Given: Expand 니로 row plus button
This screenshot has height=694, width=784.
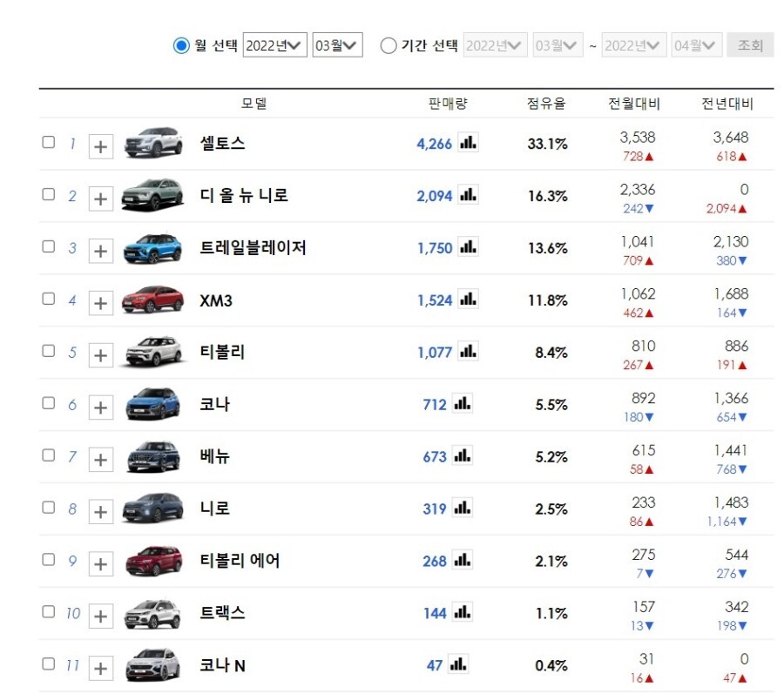Looking at the screenshot, I should click(x=100, y=512).
